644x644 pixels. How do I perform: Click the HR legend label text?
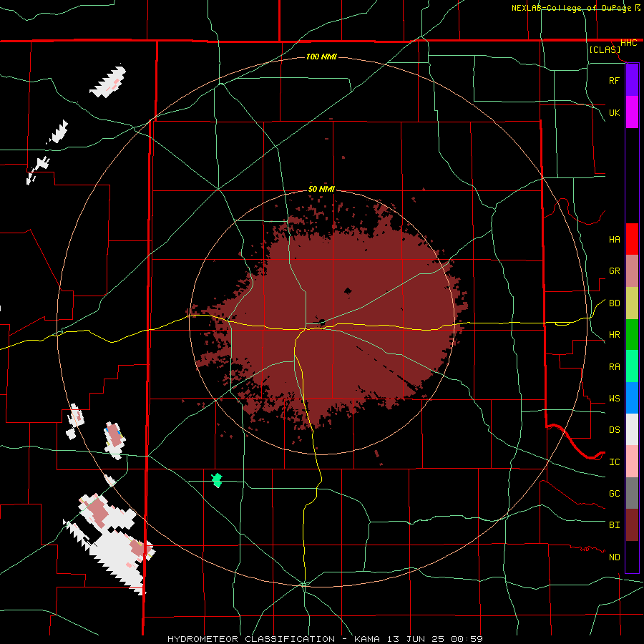coord(615,335)
